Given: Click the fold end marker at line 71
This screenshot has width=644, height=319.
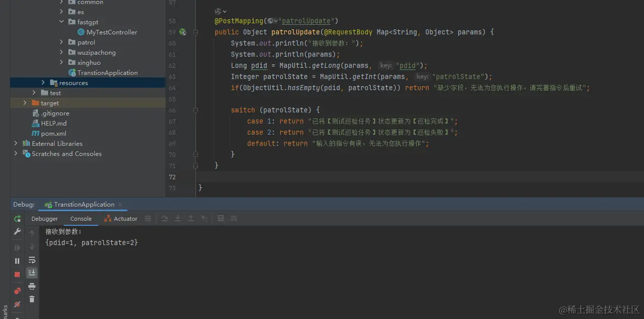Looking at the screenshot, I should point(195,166).
